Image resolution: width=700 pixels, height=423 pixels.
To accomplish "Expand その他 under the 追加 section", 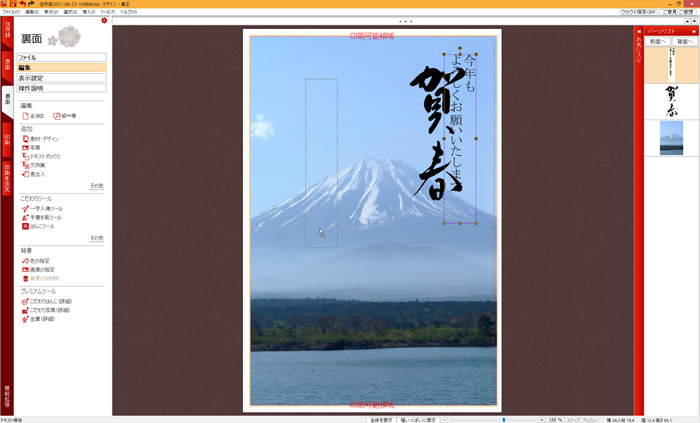I will point(96,186).
